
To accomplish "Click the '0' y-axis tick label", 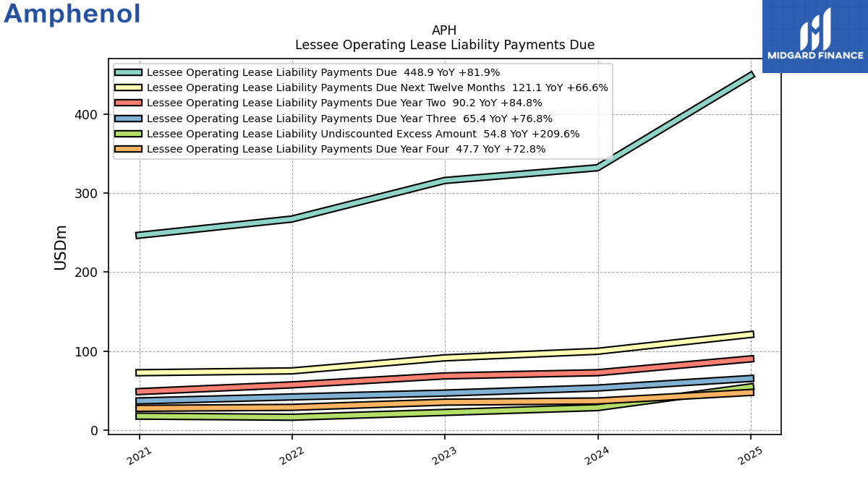I will pyautogui.click(x=95, y=431).
